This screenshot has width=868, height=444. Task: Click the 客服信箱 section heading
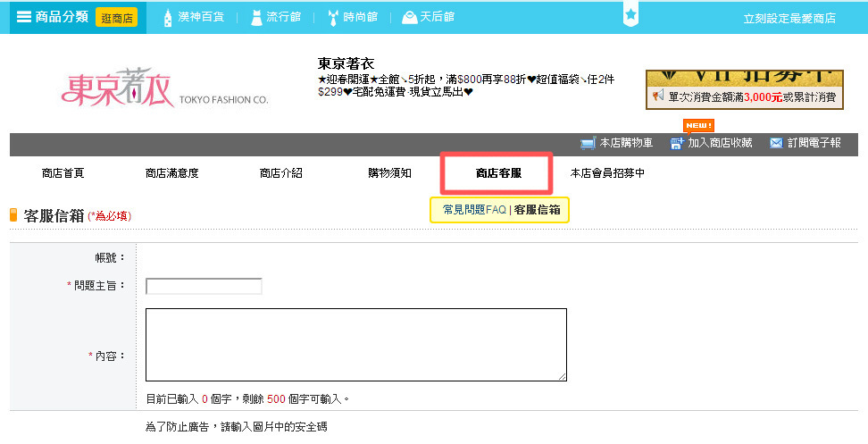pos(54,215)
